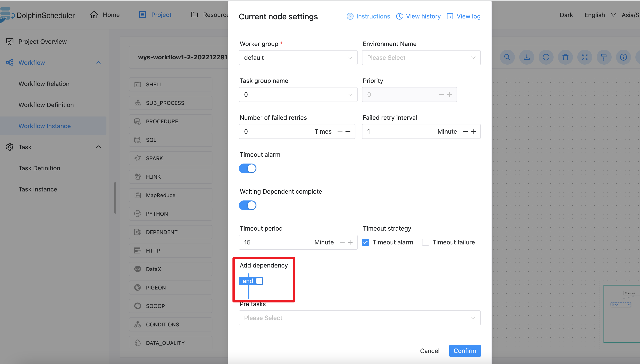640x364 pixels.
Task: Click the download workflow icon
Action: click(x=527, y=57)
